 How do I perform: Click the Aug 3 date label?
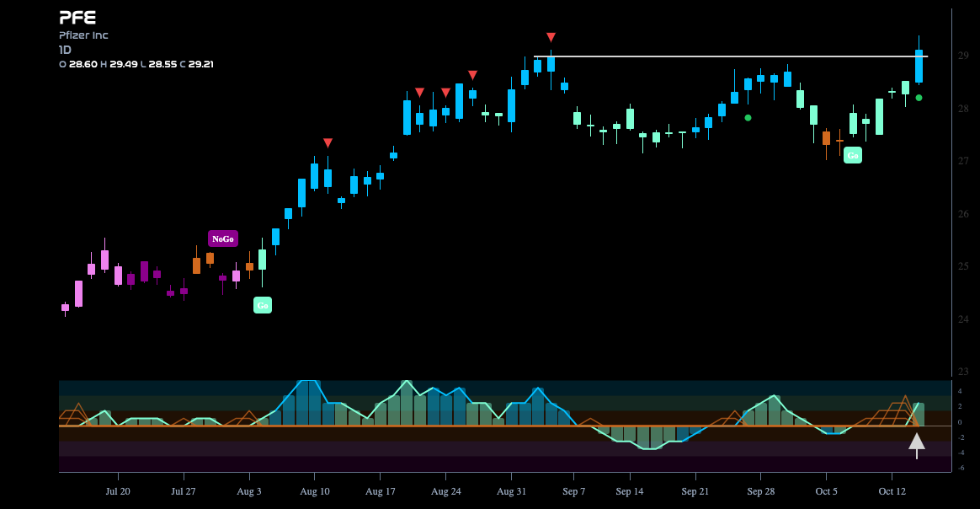tap(249, 491)
